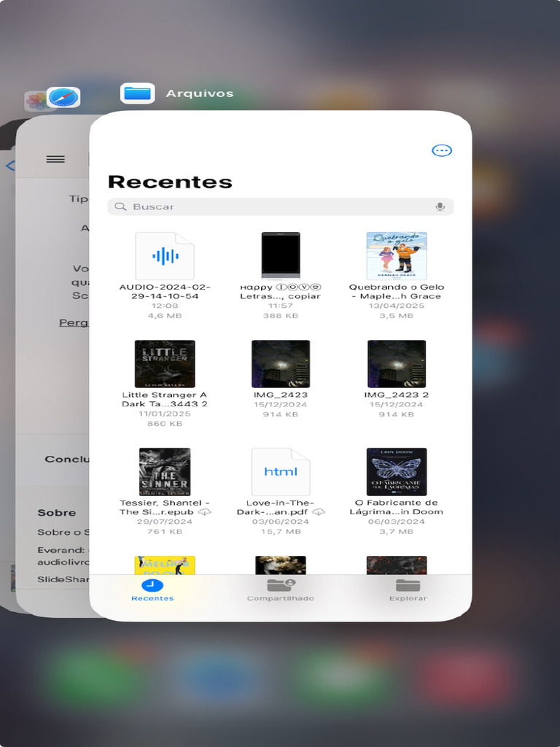The image size is (560, 747).
Task: Open the AUDIO-2024-02-29 audio file
Action: (x=165, y=257)
